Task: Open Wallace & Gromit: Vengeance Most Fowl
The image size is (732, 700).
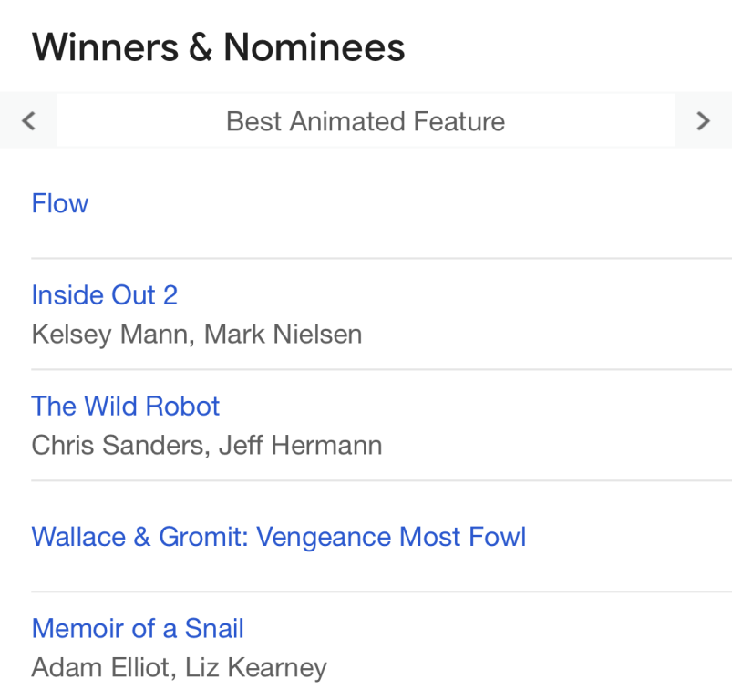Action: (279, 536)
